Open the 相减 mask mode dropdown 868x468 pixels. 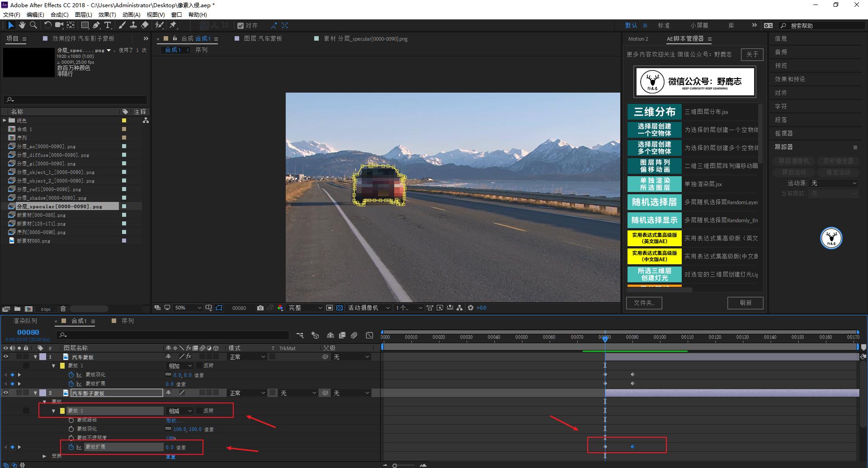pyautogui.click(x=180, y=411)
